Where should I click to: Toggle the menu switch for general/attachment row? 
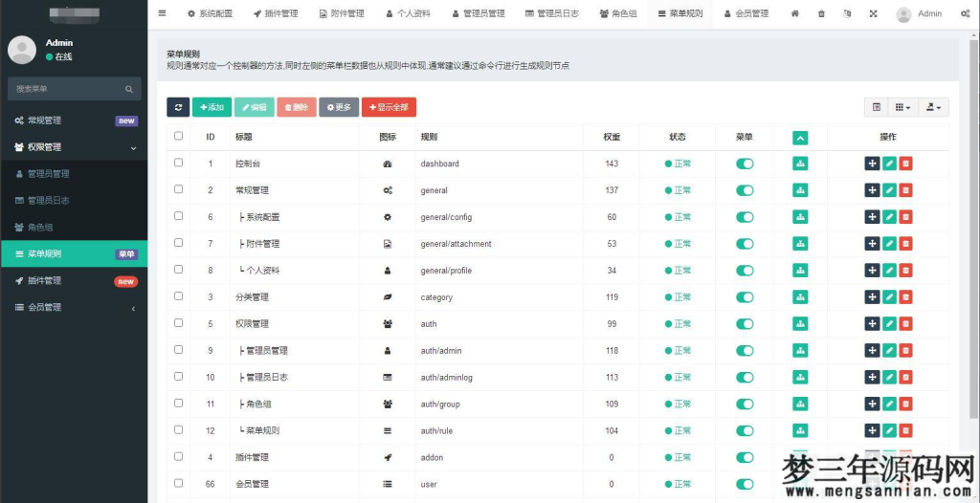pyautogui.click(x=745, y=244)
